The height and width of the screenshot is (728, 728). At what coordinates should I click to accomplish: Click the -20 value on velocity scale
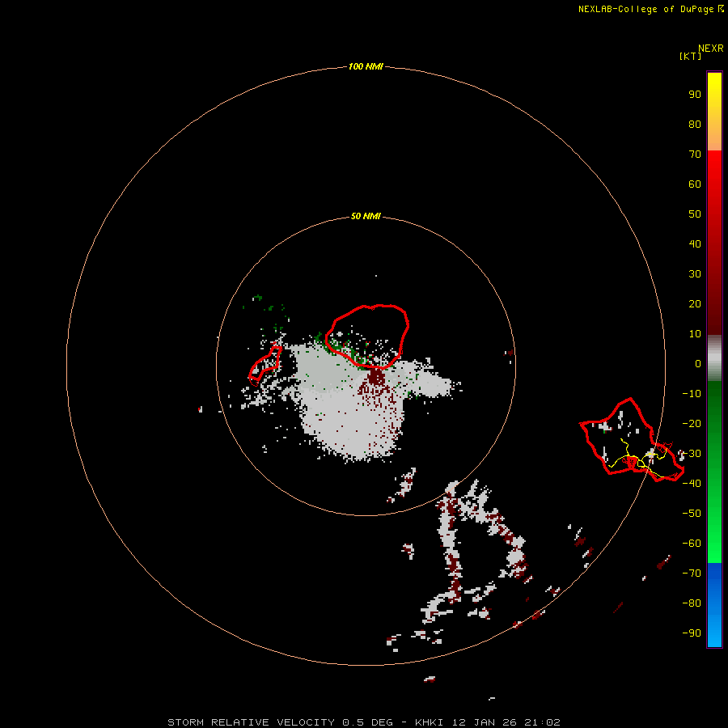[x=692, y=424]
